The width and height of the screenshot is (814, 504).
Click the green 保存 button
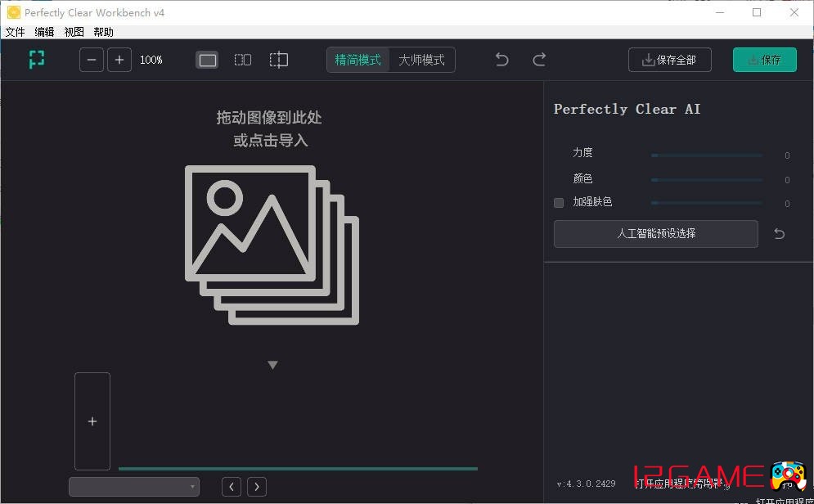coord(764,60)
